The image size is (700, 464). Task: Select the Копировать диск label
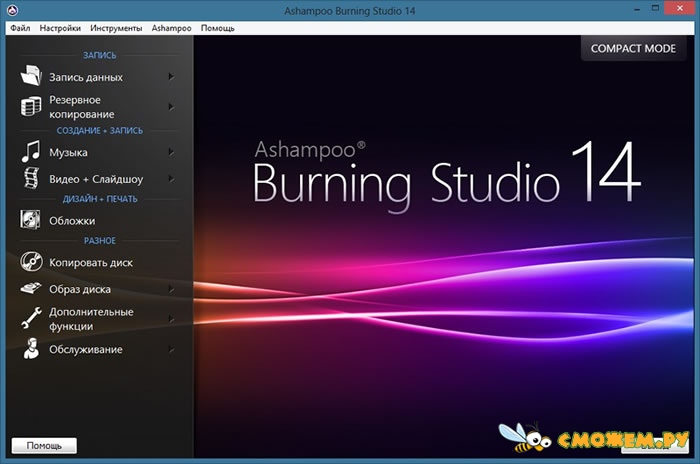coord(91,263)
